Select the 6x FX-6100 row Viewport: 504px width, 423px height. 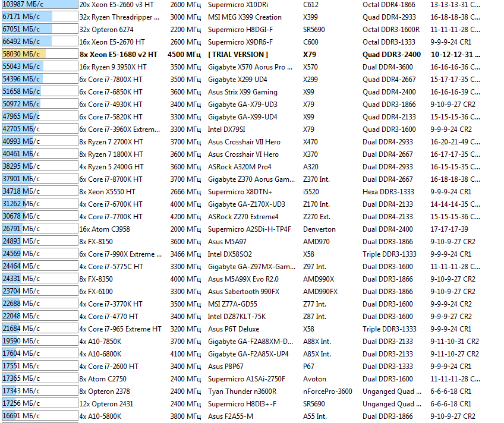pos(96,293)
